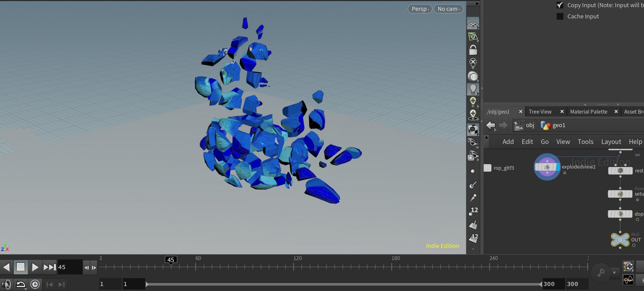Select the shading mode cube icon
The image size is (644, 291).
(x=474, y=129)
